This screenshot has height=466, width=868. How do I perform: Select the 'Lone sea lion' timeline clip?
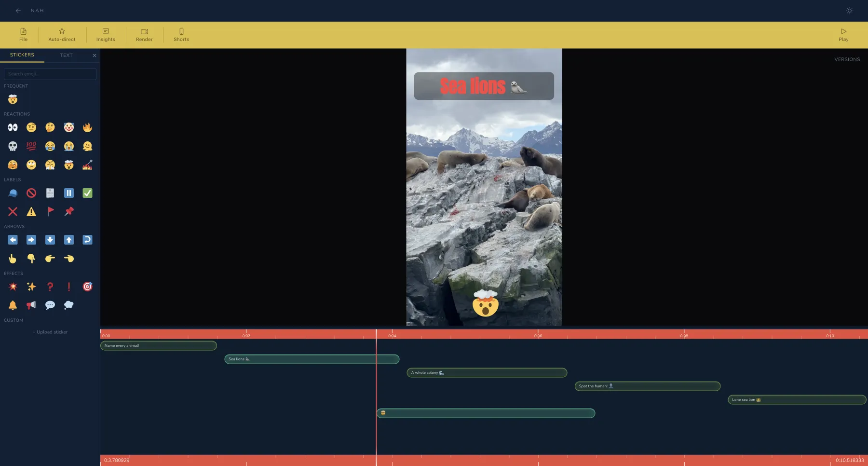(797, 400)
